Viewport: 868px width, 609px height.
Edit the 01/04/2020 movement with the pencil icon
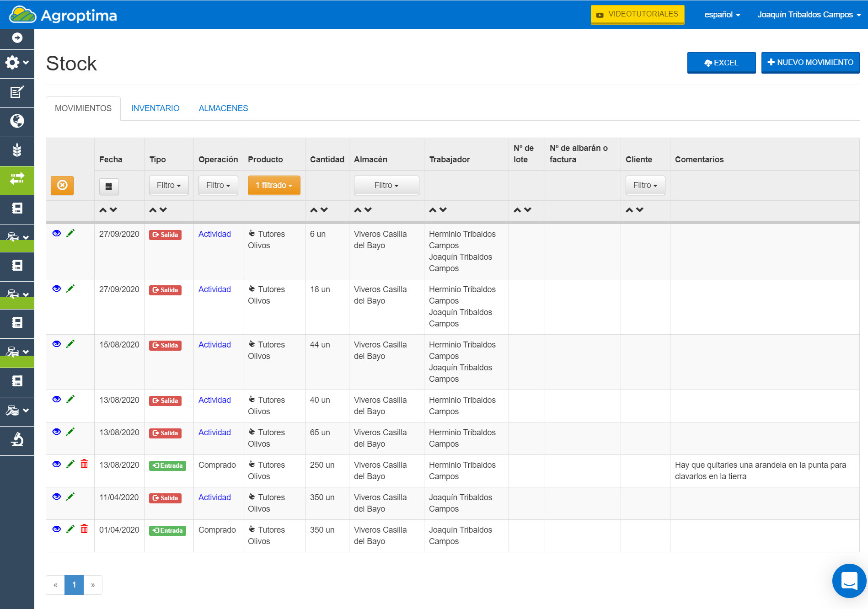pos(70,529)
